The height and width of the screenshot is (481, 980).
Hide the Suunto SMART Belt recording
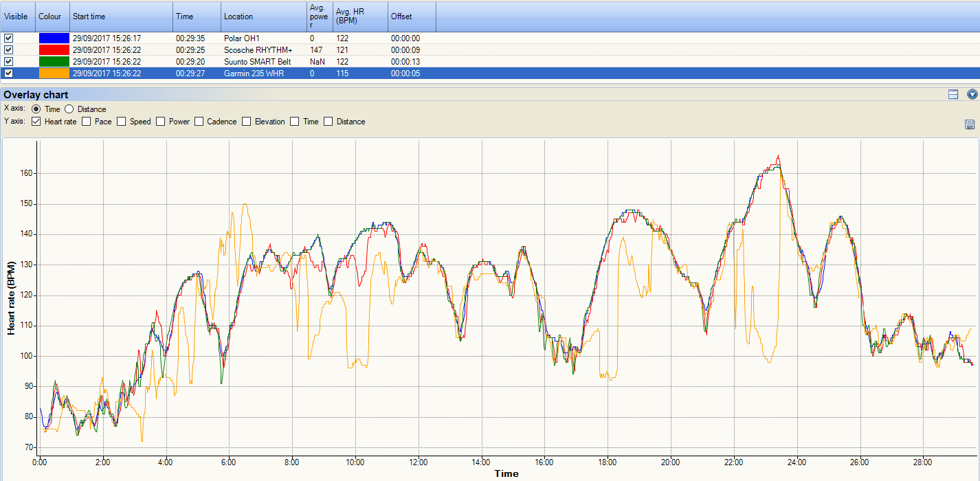point(8,61)
